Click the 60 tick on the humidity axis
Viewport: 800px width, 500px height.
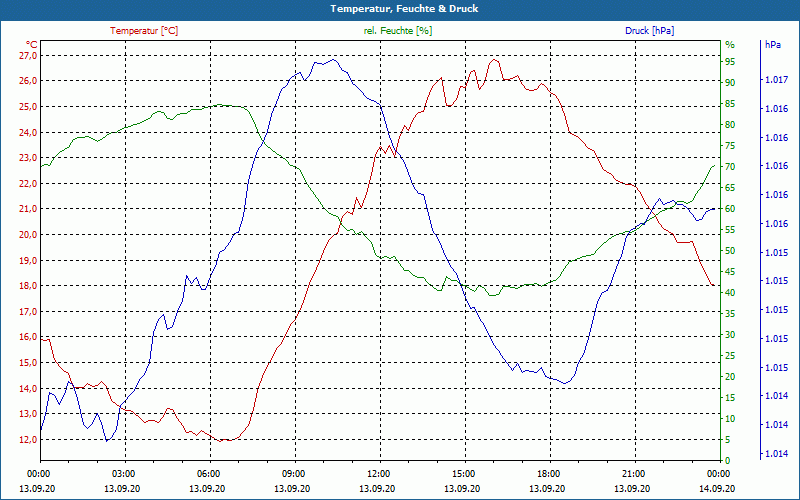point(730,208)
